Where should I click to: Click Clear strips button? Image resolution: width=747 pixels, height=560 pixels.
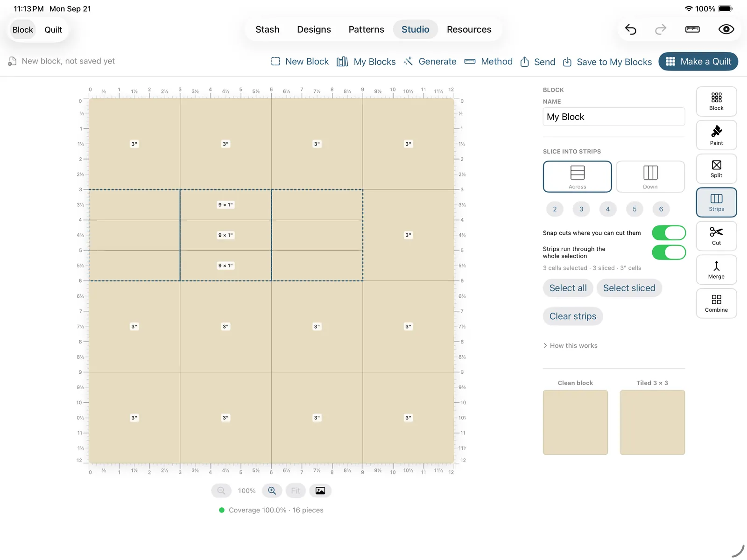tap(573, 316)
